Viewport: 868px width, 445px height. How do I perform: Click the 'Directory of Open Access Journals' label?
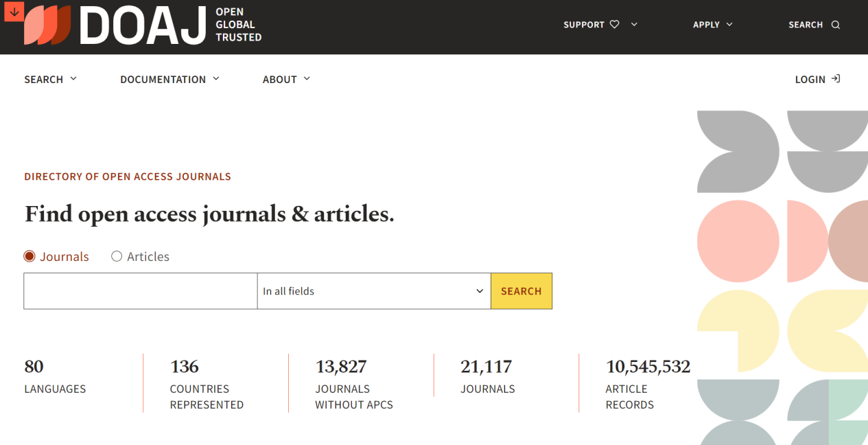(x=128, y=176)
